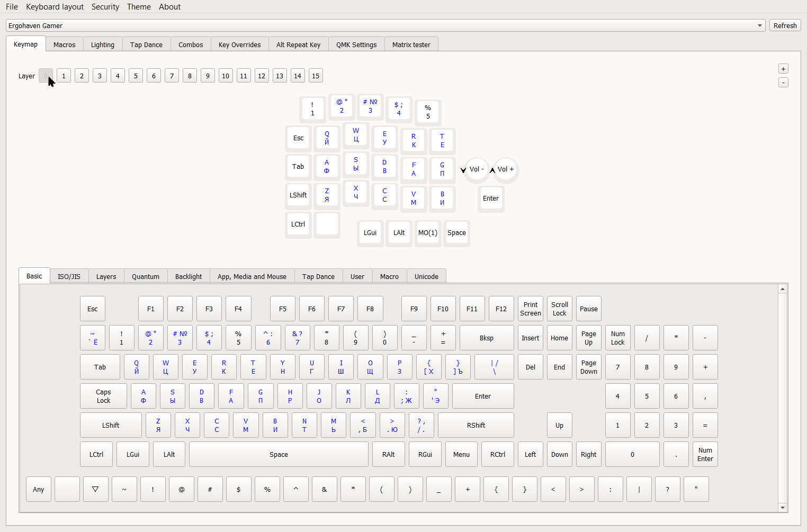Switch to the Tap Dance top tab
The width and height of the screenshot is (807, 532).
point(146,44)
